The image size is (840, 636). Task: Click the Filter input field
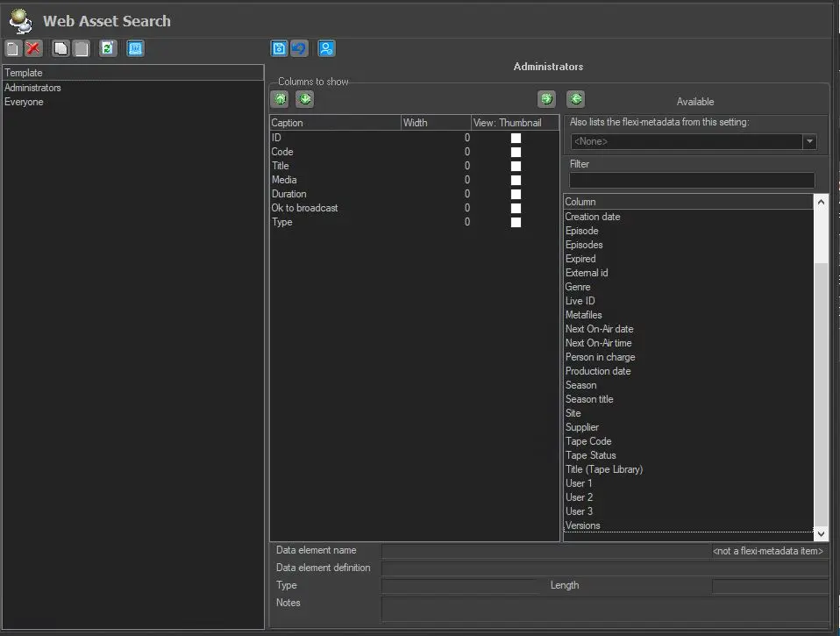coord(691,180)
